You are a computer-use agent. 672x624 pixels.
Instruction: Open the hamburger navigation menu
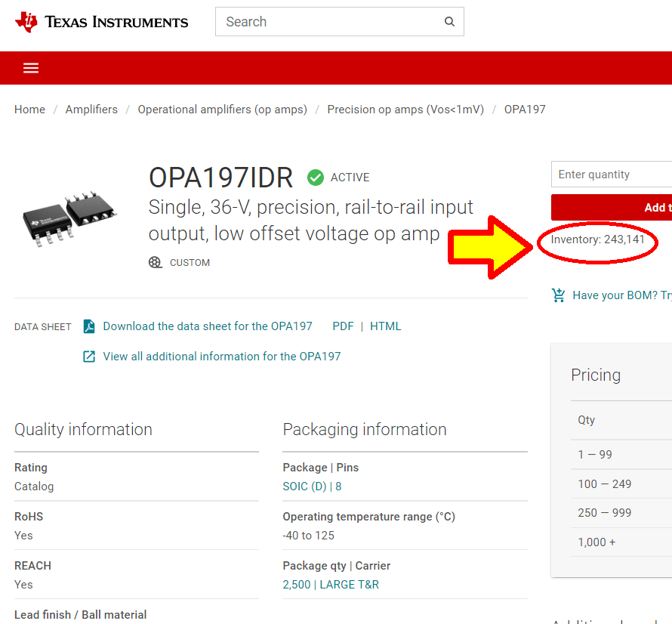[x=31, y=68]
